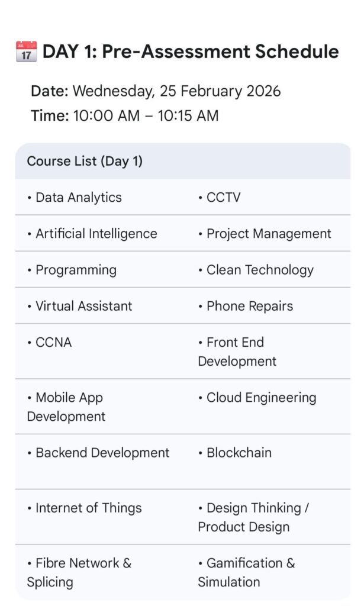The image size is (364, 606).
Task: Click the Phone Repairs entry
Action: coord(249,306)
